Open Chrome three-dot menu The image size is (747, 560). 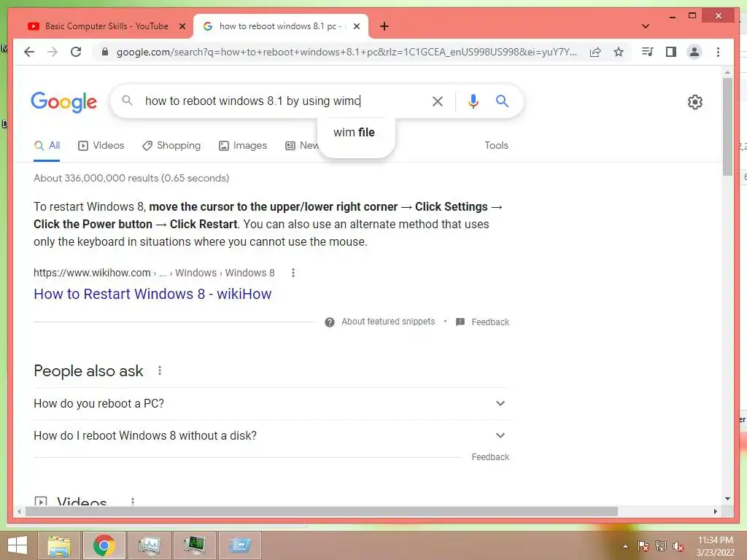tap(718, 52)
